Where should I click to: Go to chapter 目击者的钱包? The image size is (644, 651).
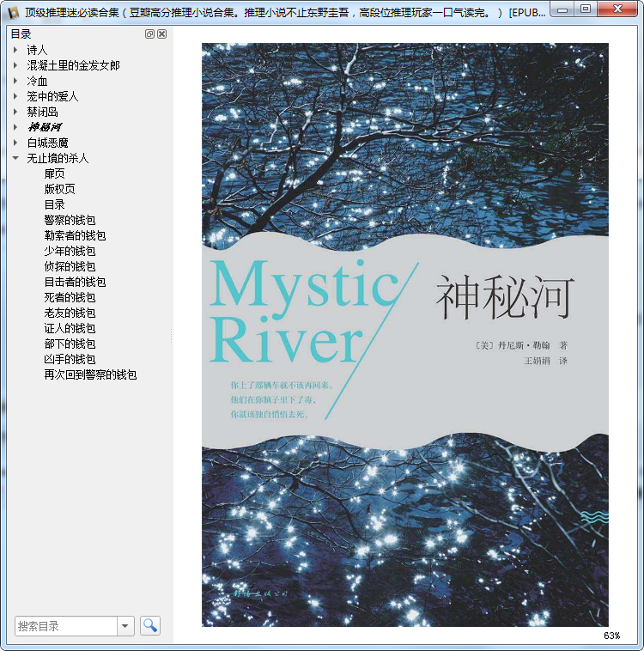coord(76,282)
